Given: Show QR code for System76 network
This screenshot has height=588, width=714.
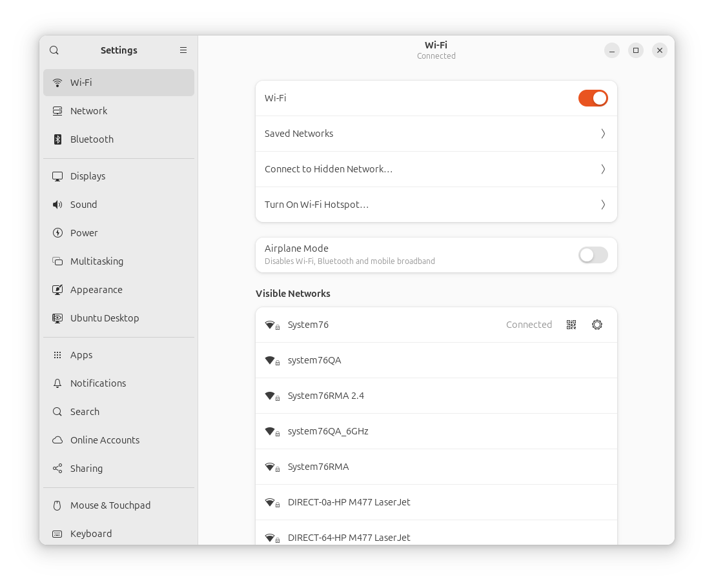Looking at the screenshot, I should (571, 325).
